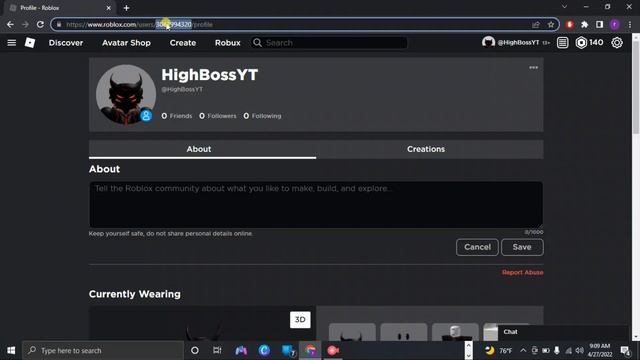Open the Windows notification center icon
Image resolution: width=640 pixels, height=360 pixels.
pyautogui.click(x=625, y=350)
